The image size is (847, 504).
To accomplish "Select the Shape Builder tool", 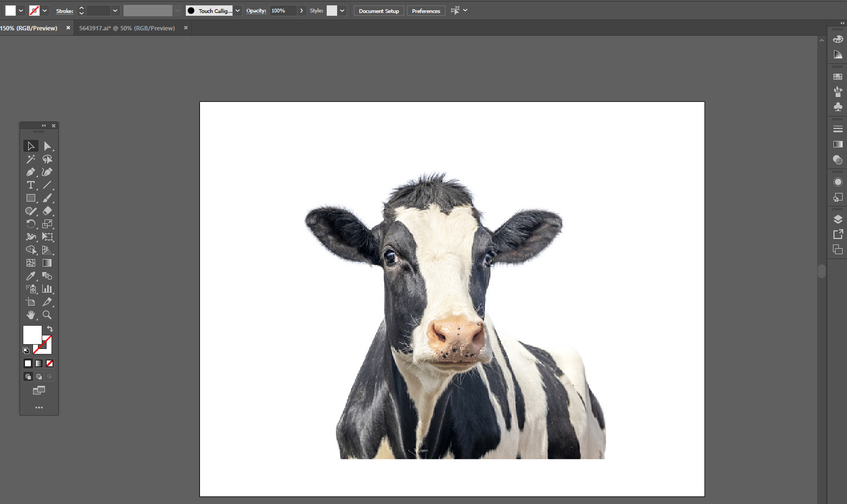I will pyautogui.click(x=31, y=250).
